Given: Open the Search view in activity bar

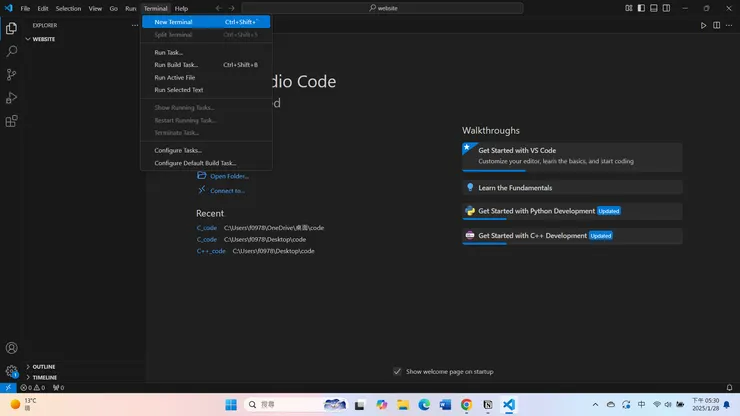Looking at the screenshot, I should (12, 51).
